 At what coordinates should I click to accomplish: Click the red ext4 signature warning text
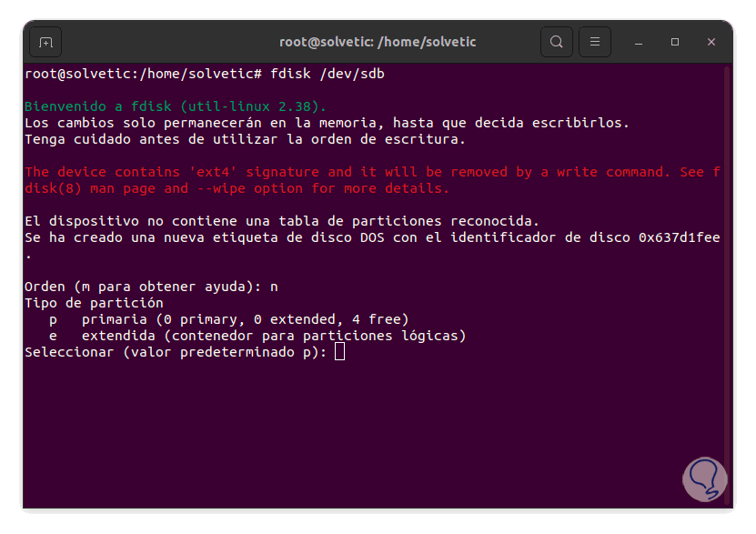pyautogui.click(x=364, y=172)
